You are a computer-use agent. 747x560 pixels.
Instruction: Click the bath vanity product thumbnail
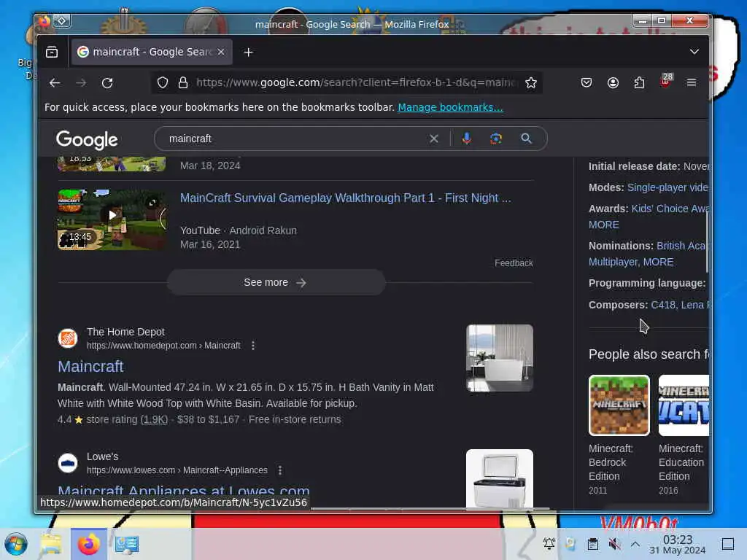tap(499, 358)
